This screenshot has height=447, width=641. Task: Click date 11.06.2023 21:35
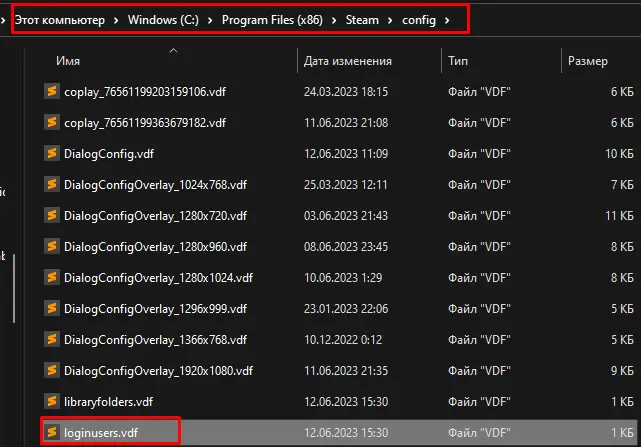346,371
